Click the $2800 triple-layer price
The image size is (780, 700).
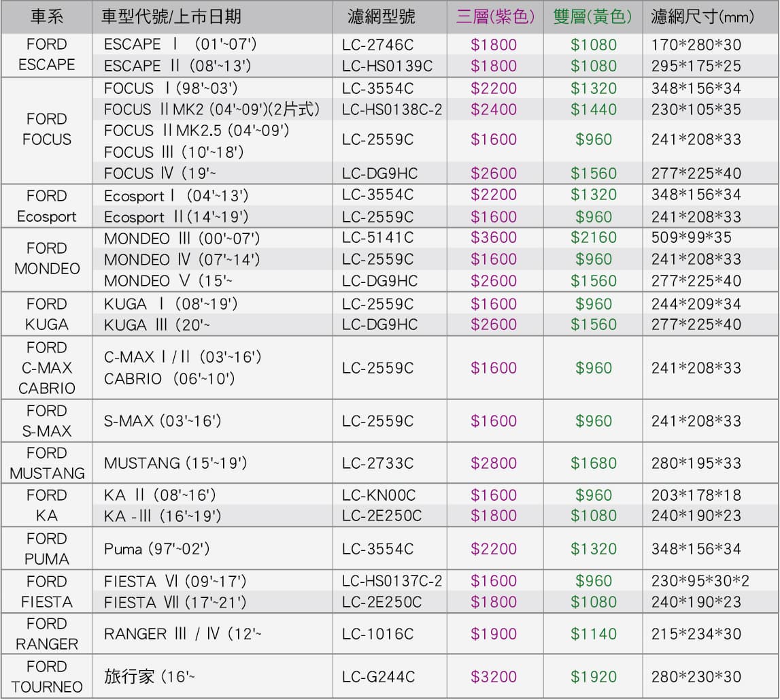point(494,463)
